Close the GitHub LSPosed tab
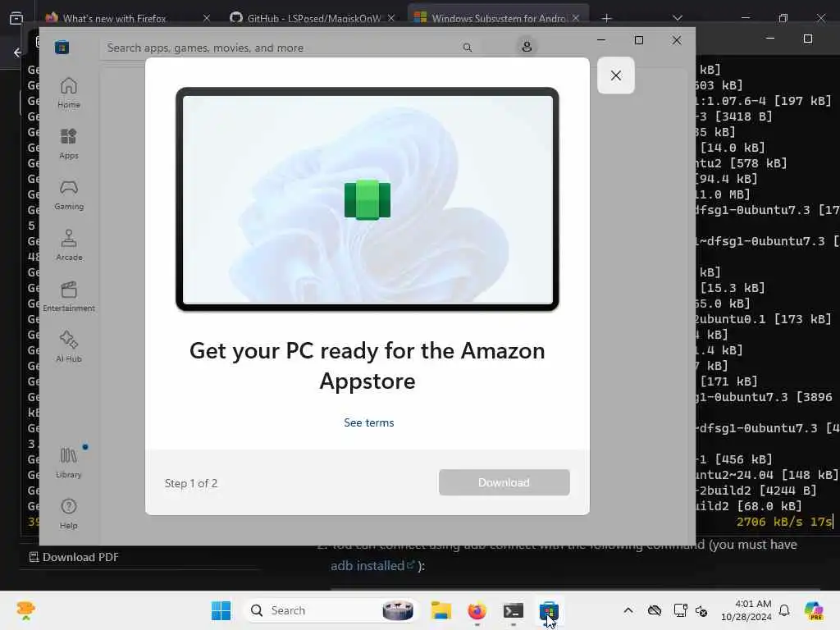 point(391,18)
